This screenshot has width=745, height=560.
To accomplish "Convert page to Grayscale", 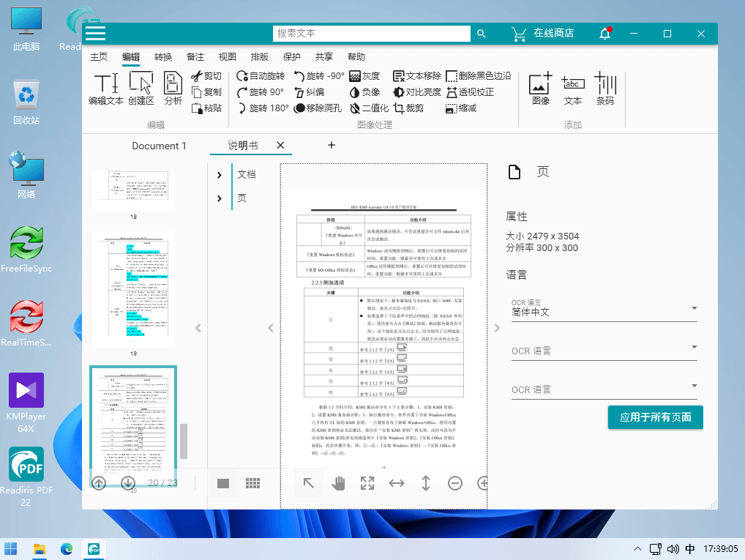I will click(364, 76).
